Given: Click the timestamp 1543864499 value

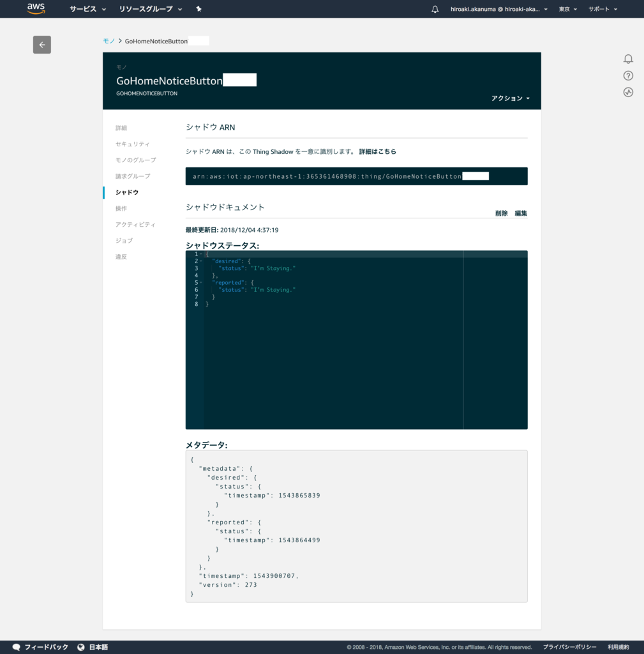Looking at the screenshot, I should point(299,540).
